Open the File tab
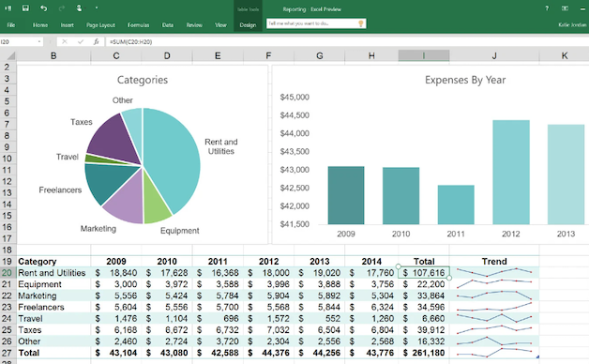The height and width of the screenshot is (364, 589). coord(11,25)
